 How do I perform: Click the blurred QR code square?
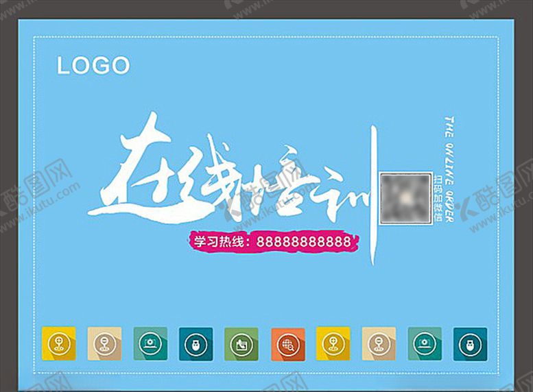click(x=406, y=199)
